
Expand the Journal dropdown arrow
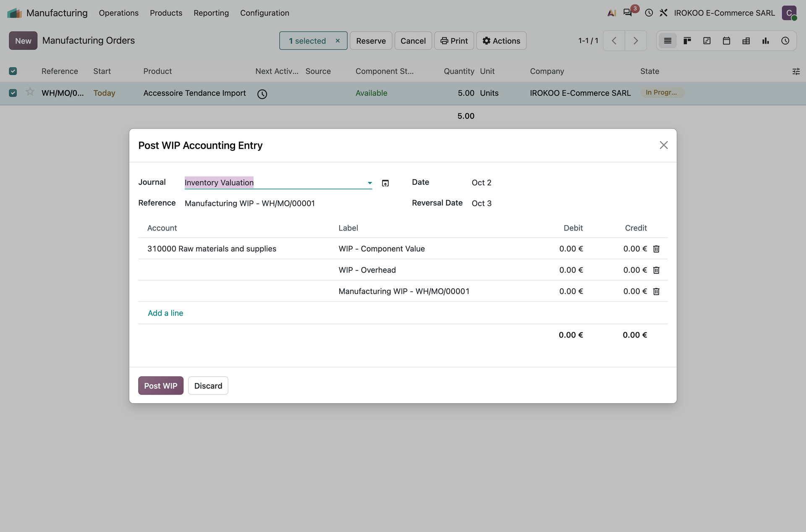click(369, 183)
